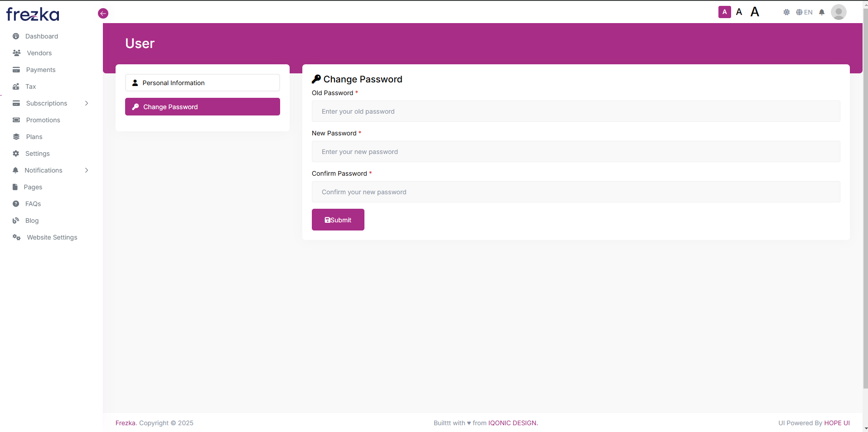Select the Vendors section icon
868x432 pixels.
coord(16,53)
